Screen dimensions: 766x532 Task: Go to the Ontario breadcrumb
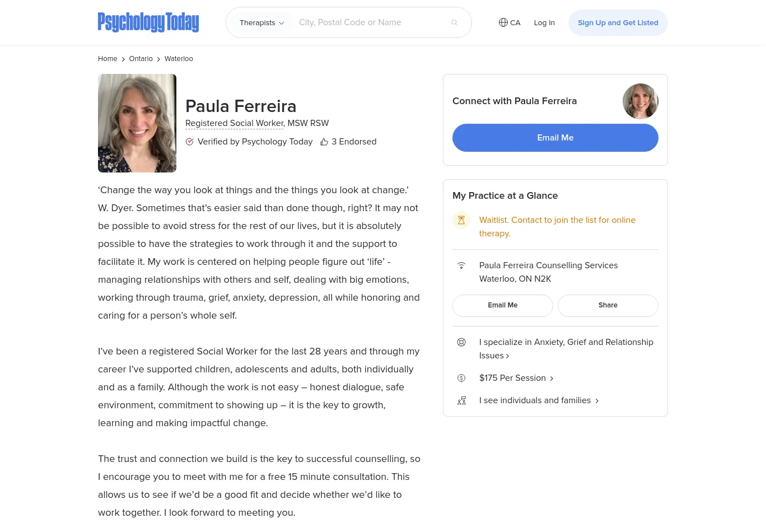point(141,59)
